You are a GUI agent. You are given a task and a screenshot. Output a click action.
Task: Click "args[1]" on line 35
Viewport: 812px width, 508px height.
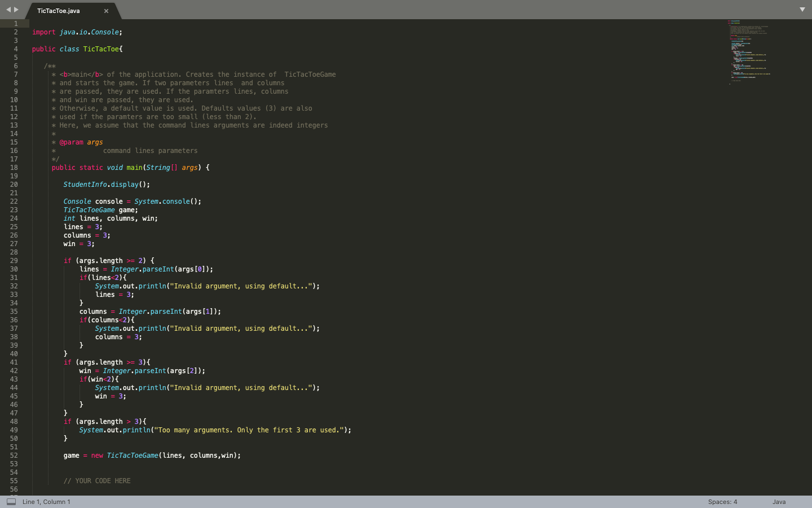pyautogui.click(x=199, y=312)
